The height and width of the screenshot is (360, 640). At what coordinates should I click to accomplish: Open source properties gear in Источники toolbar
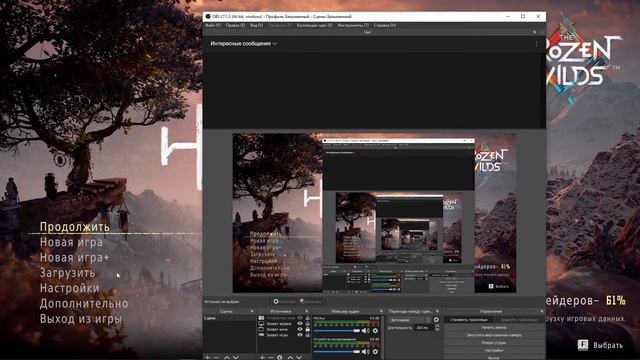pos(279,357)
